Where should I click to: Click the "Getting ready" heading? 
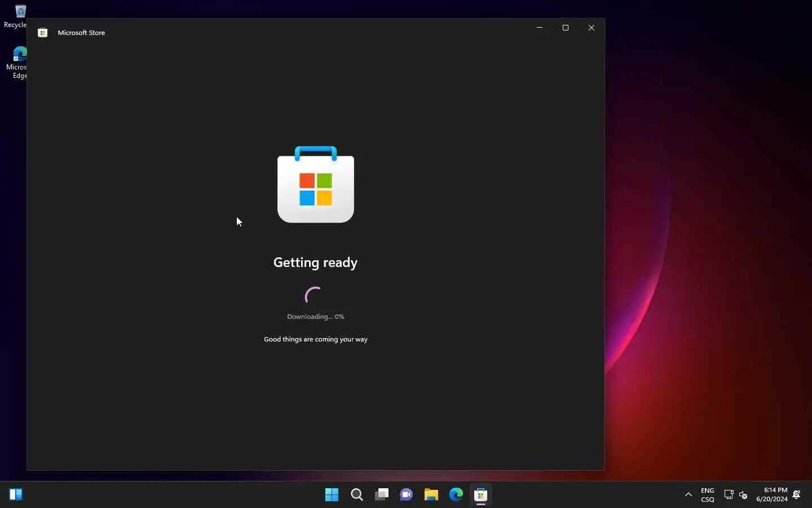(x=316, y=262)
